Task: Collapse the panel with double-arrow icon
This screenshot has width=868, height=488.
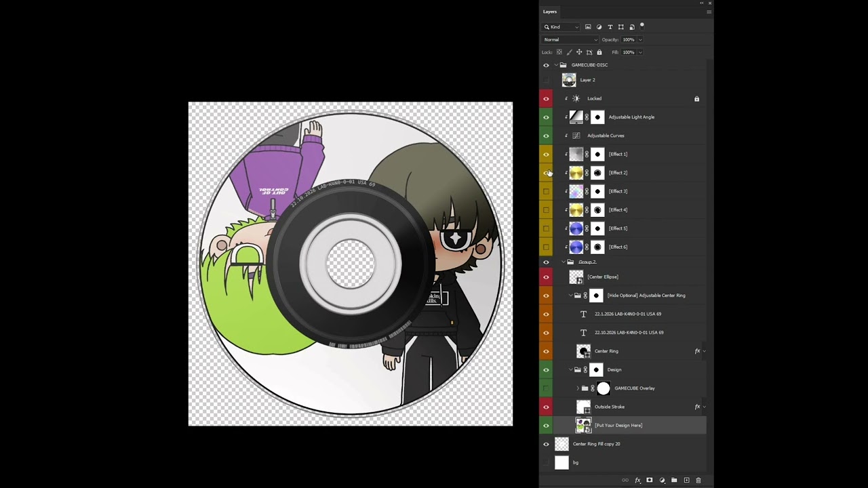Action: 703,3
